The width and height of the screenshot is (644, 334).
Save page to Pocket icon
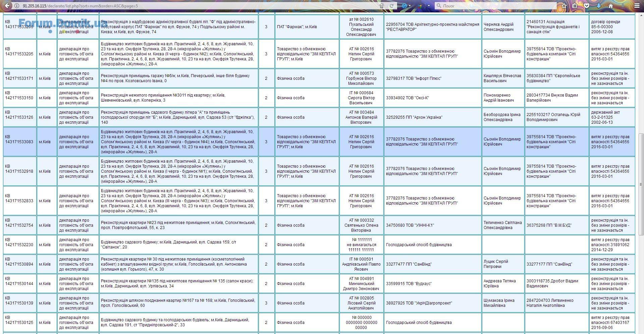click(x=587, y=6)
